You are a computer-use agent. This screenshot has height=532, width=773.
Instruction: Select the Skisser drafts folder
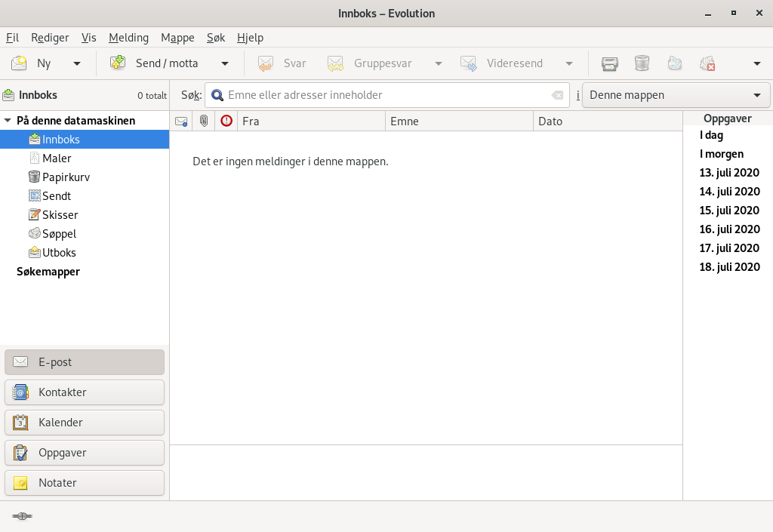click(60, 215)
